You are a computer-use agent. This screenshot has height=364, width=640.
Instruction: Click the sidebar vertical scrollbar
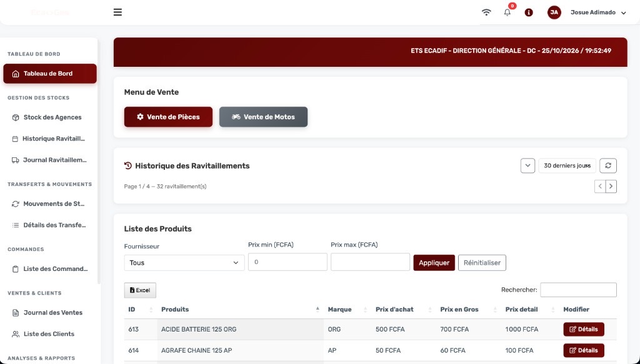(x=99, y=162)
